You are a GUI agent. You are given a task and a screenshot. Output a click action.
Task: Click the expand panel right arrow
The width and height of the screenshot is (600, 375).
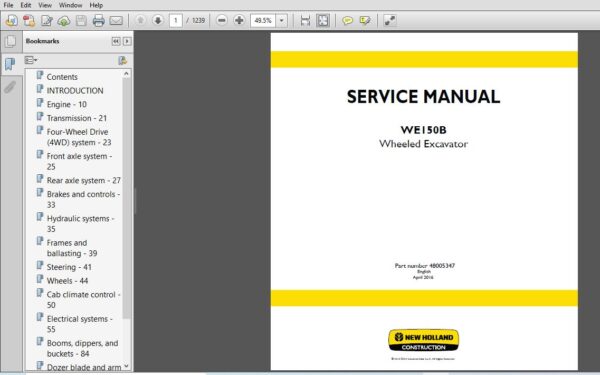click(x=127, y=41)
